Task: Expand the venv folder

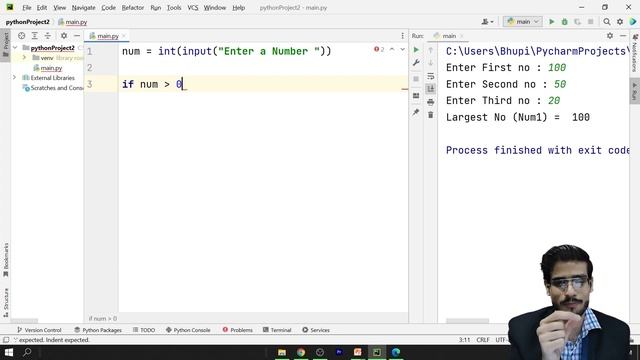Action: point(24,58)
